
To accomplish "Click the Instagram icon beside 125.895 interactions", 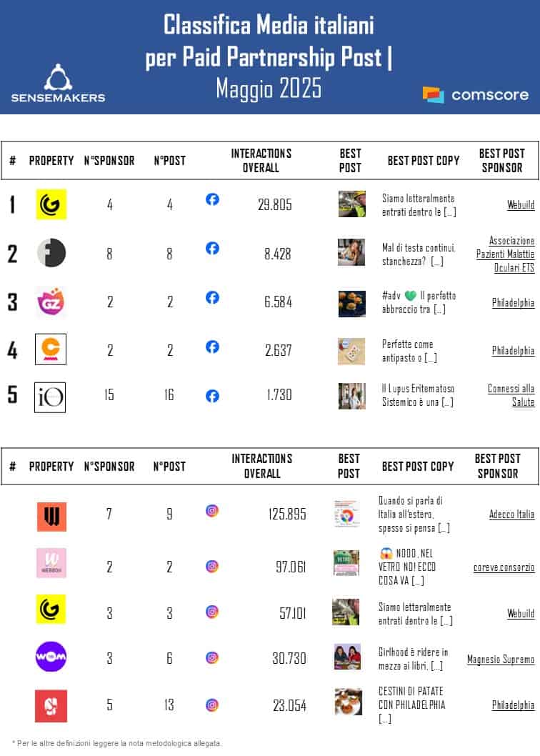I will click(212, 510).
